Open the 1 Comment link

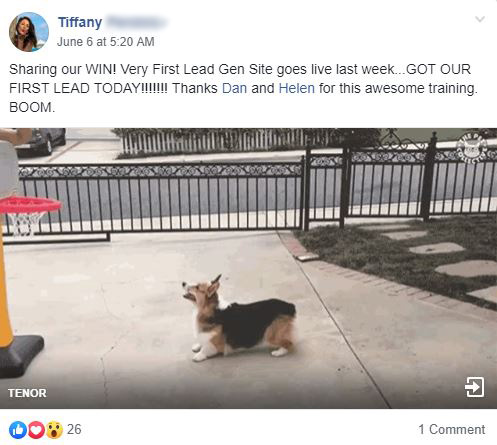tap(452, 429)
